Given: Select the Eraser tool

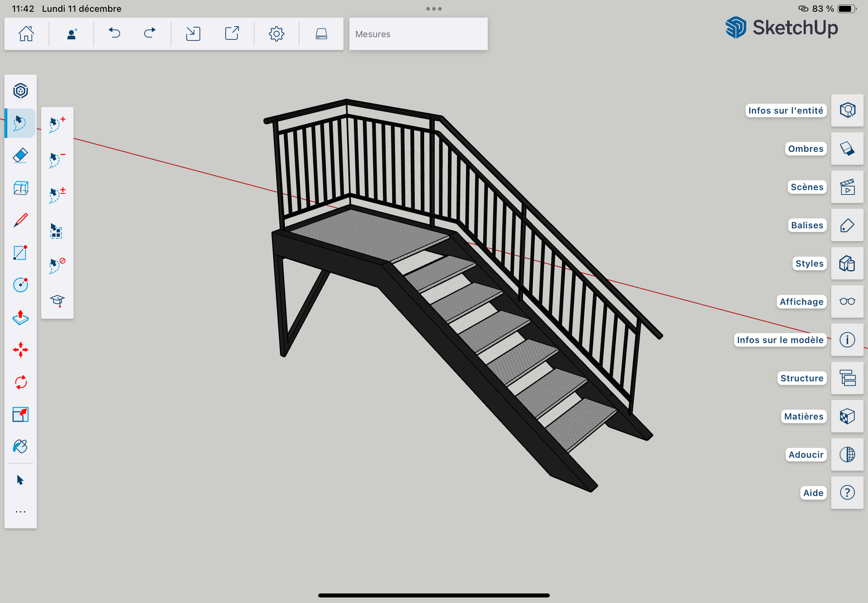Looking at the screenshot, I should point(20,155).
